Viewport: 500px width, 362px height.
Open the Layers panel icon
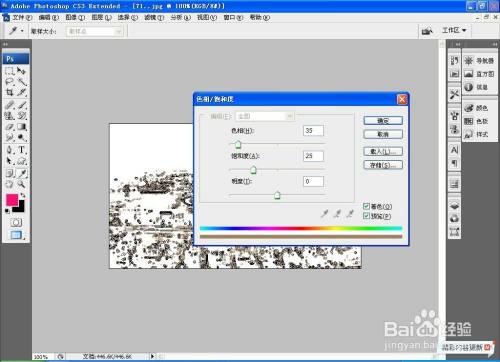click(454, 206)
